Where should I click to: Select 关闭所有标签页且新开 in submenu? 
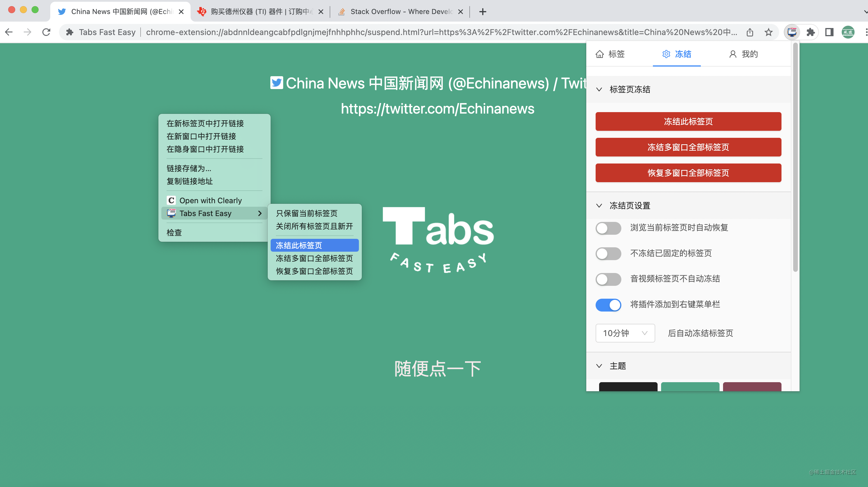click(x=314, y=226)
